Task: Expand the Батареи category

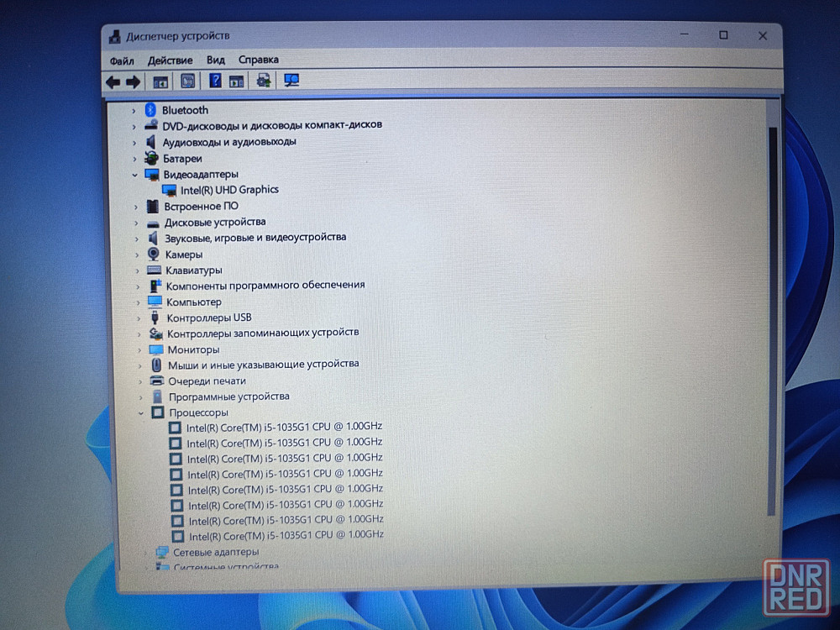Action: pos(135,159)
